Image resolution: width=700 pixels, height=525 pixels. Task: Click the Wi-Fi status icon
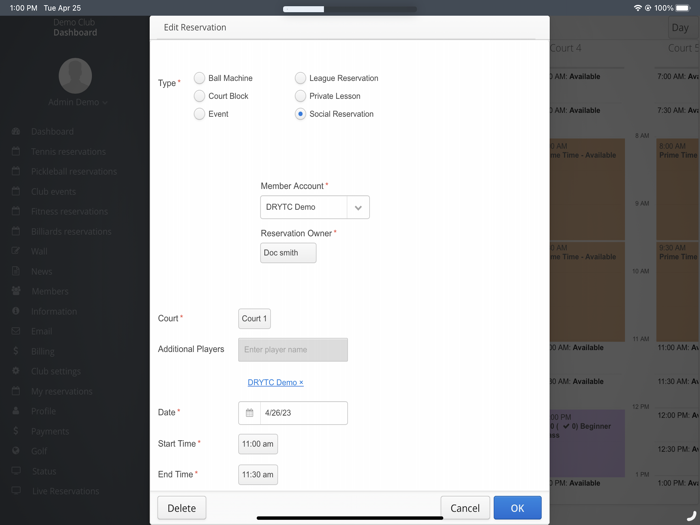tap(638, 8)
